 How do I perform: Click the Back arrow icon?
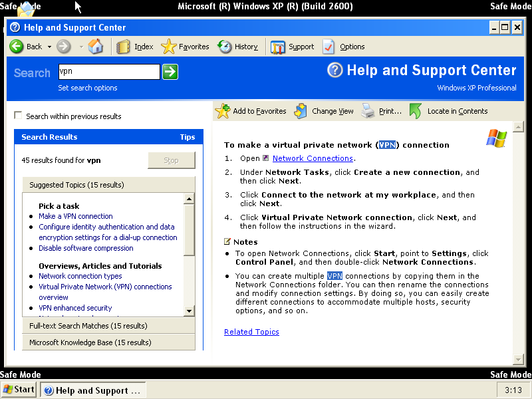click(x=17, y=47)
